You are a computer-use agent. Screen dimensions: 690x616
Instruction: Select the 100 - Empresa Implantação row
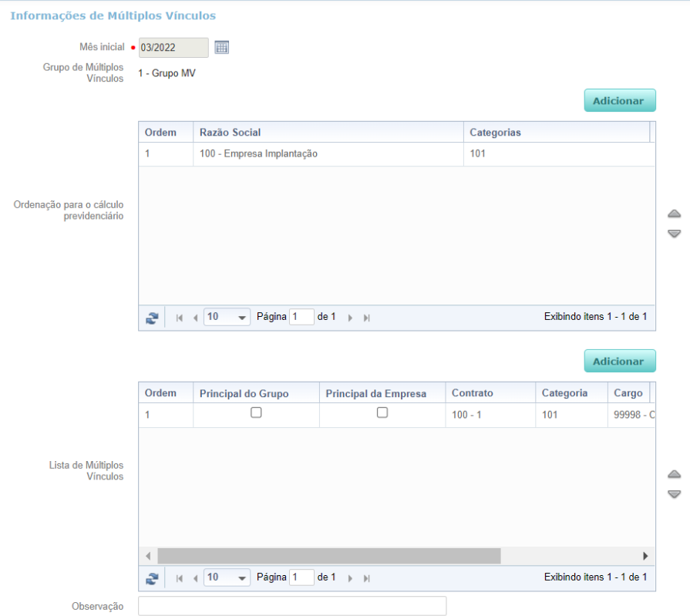click(x=396, y=154)
